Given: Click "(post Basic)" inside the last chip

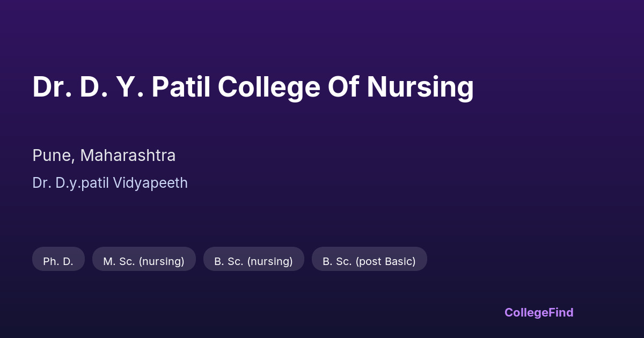Looking at the screenshot, I should (x=385, y=261).
